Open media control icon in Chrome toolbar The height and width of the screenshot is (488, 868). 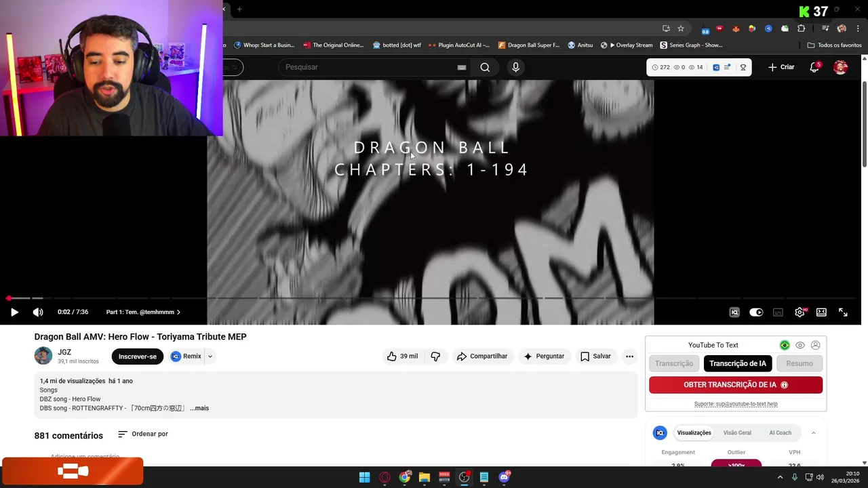[825, 28]
